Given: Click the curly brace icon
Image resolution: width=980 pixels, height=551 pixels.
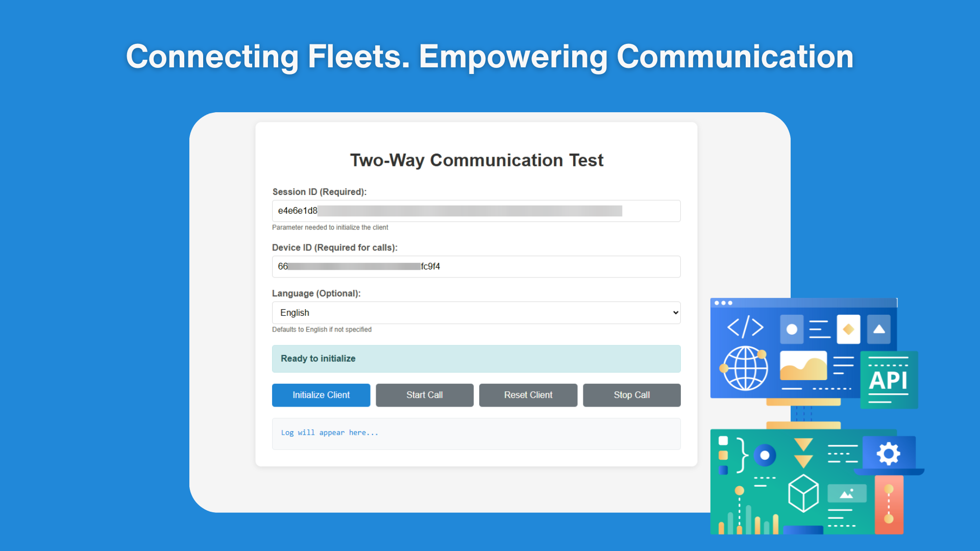Looking at the screenshot, I should (x=742, y=455).
